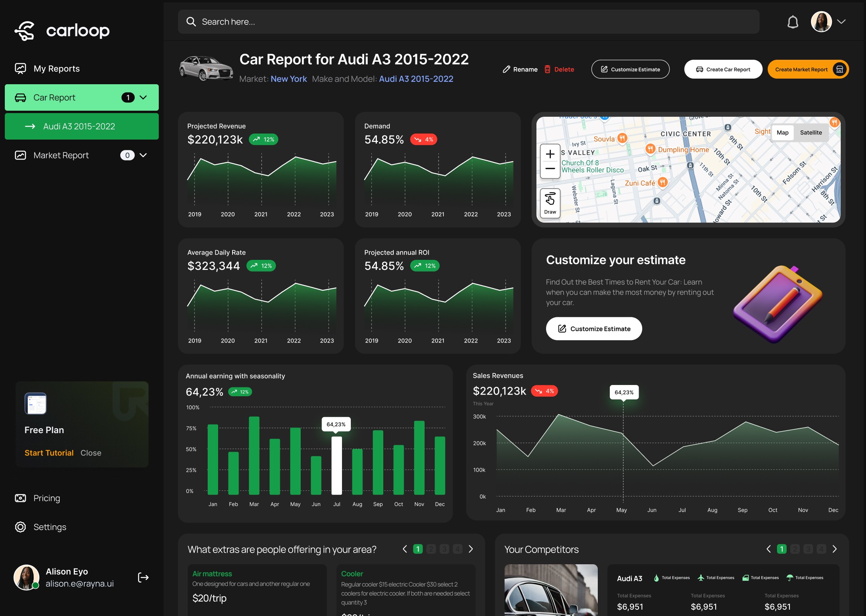Open Settings from the sidebar
The image size is (866, 616).
point(50,527)
